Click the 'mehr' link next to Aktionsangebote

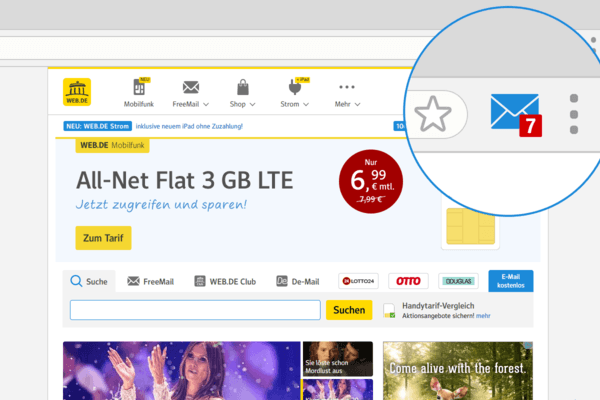[483, 316]
